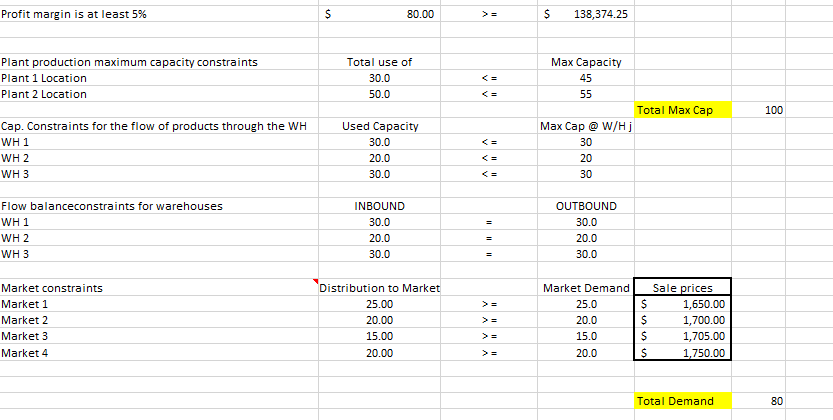Viewport: 833px width, 420px height.
Task: Select the 'Sale prices' header cell
Action: [683, 288]
